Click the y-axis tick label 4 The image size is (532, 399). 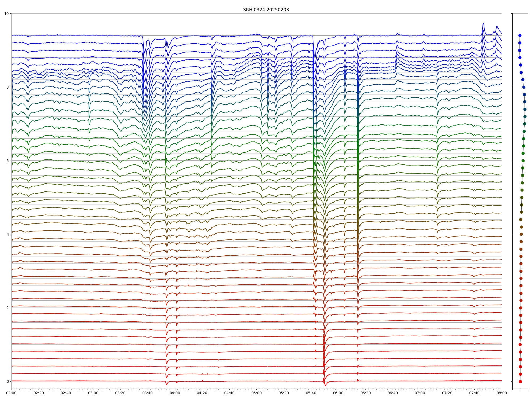click(x=7, y=234)
